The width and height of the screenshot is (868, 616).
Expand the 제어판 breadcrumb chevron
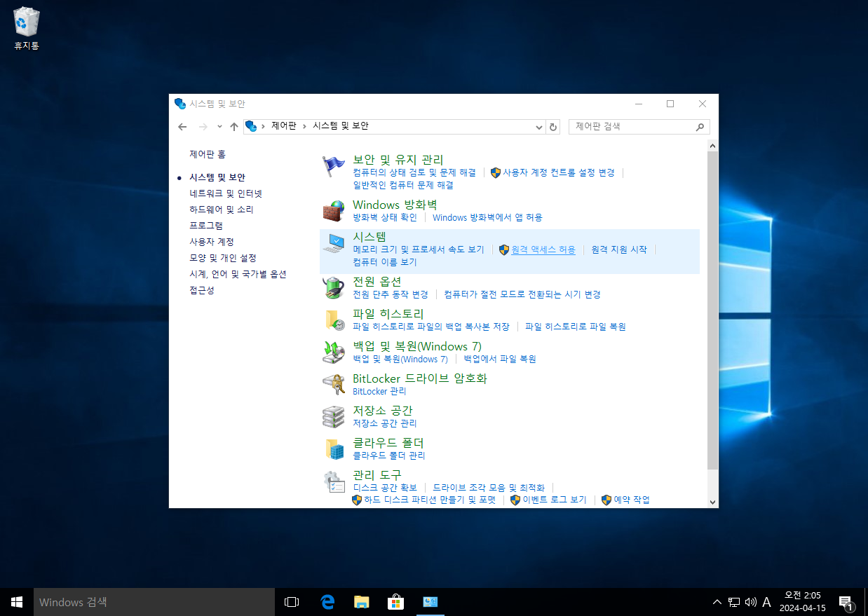click(x=304, y=126)
